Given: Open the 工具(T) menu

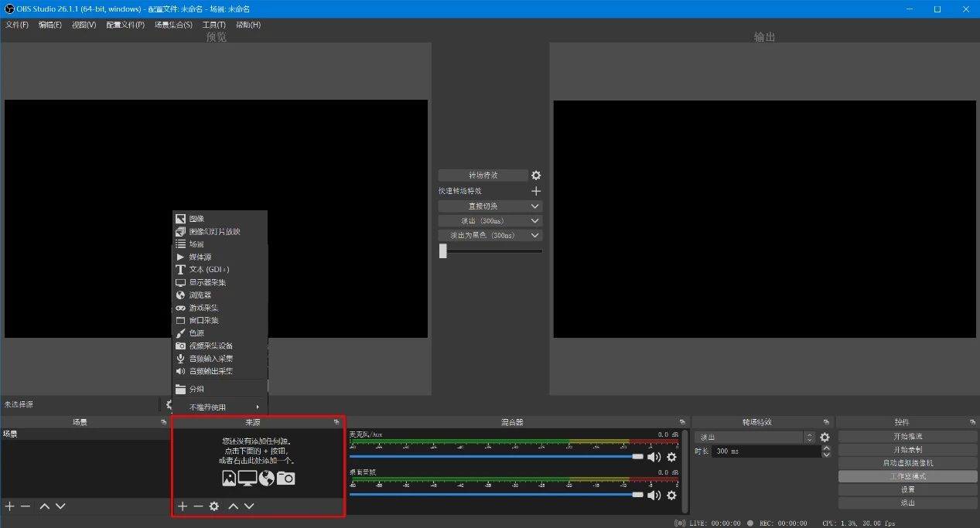Looking at the screenshot, I should pyautogui.click(x=214, y=25).
